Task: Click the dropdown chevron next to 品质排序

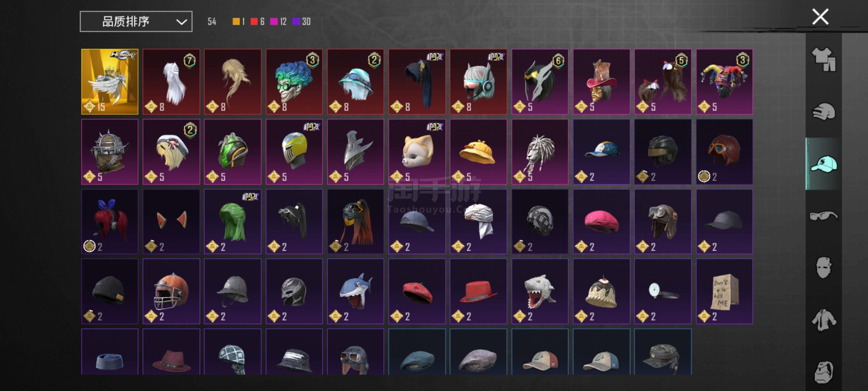Action: (x=181, y=22)
